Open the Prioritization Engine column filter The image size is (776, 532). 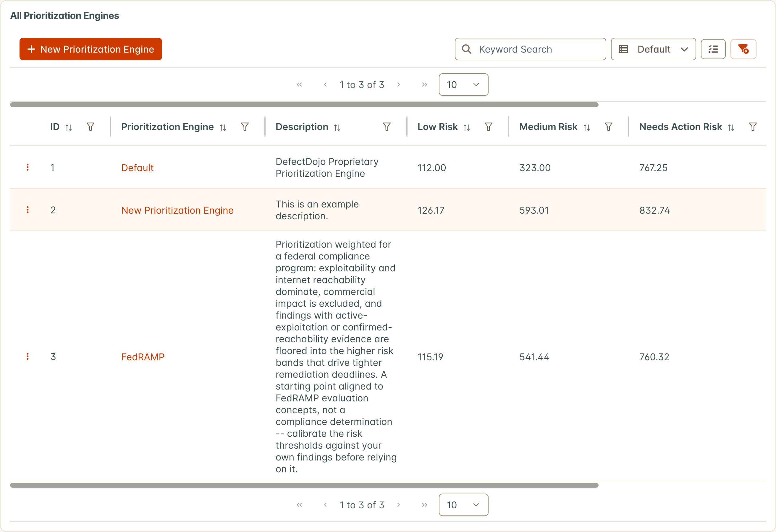coord(245,127)
